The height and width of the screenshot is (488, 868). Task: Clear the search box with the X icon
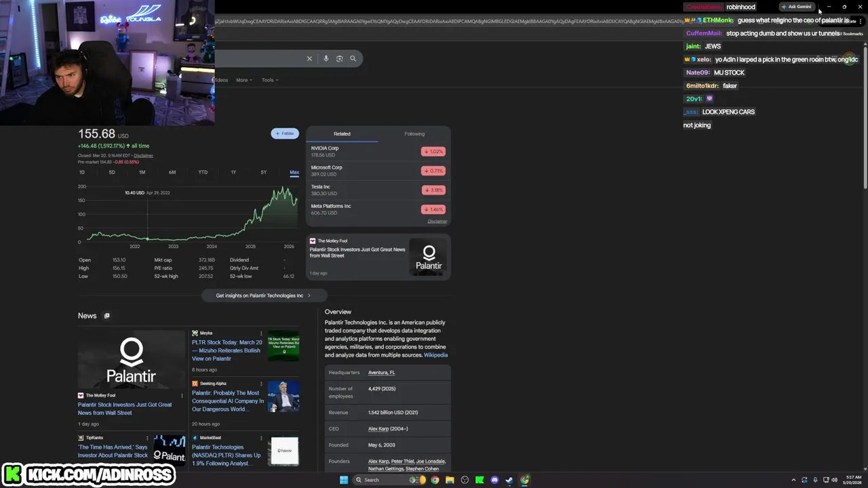pyautogui.click(x=309, y=58)
